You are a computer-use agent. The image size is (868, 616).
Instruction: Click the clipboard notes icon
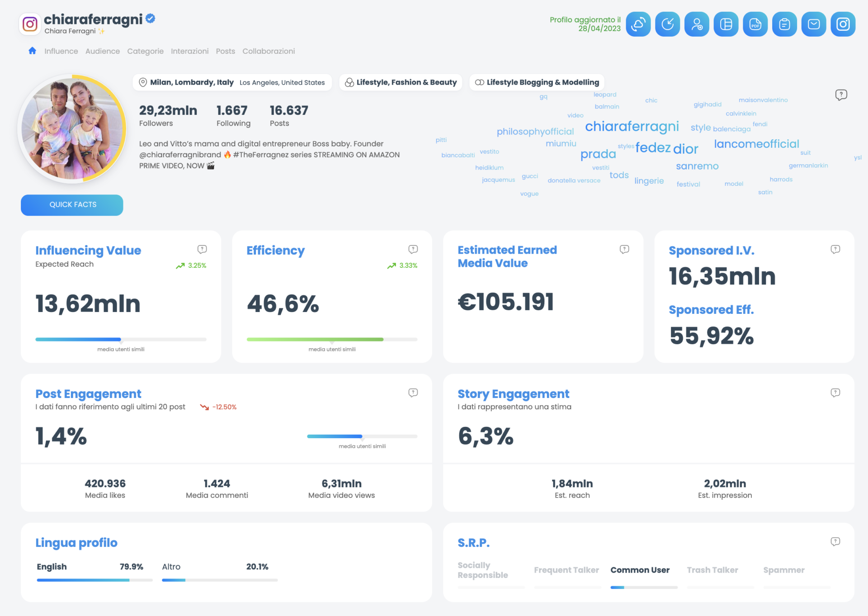pos(784,24)
